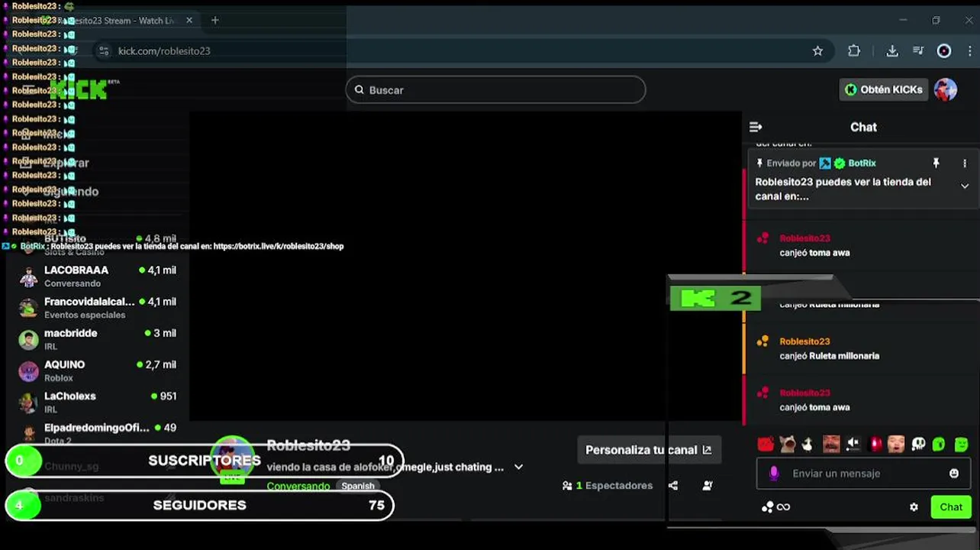Click the Roblox category under AQUINO
This screenshot has height=550, width=980.
pos(59,378)
